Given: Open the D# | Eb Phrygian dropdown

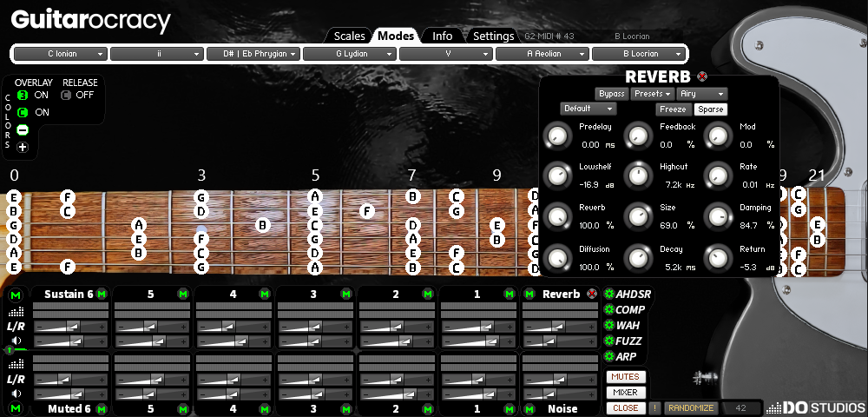Looking at the screenshot, I should (x=253, y=54).
